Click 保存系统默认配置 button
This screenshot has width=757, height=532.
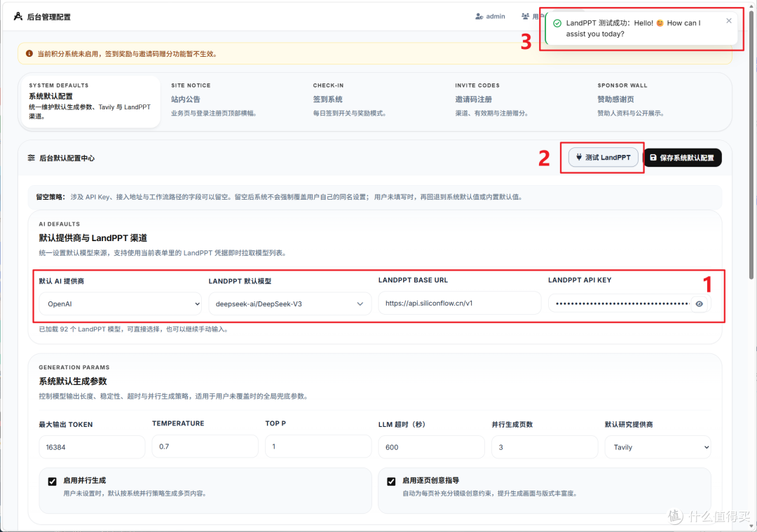[x=682, y=158]
